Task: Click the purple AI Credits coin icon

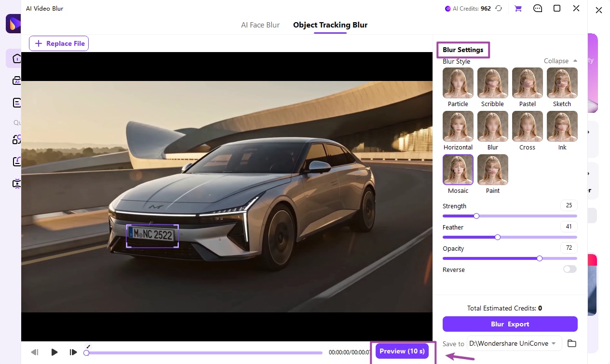Action: tap(448, 9)
